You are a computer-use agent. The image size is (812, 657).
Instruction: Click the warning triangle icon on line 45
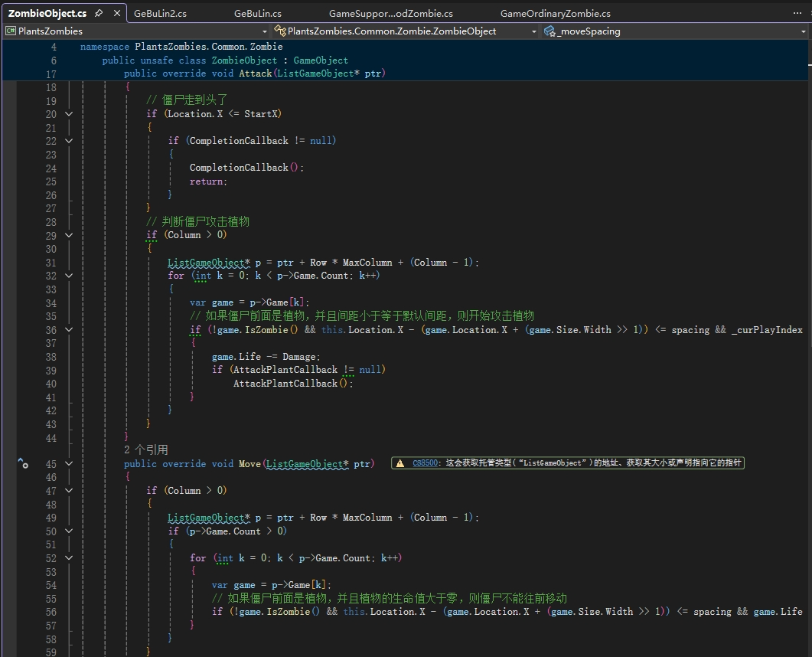(x=399, y=463)
